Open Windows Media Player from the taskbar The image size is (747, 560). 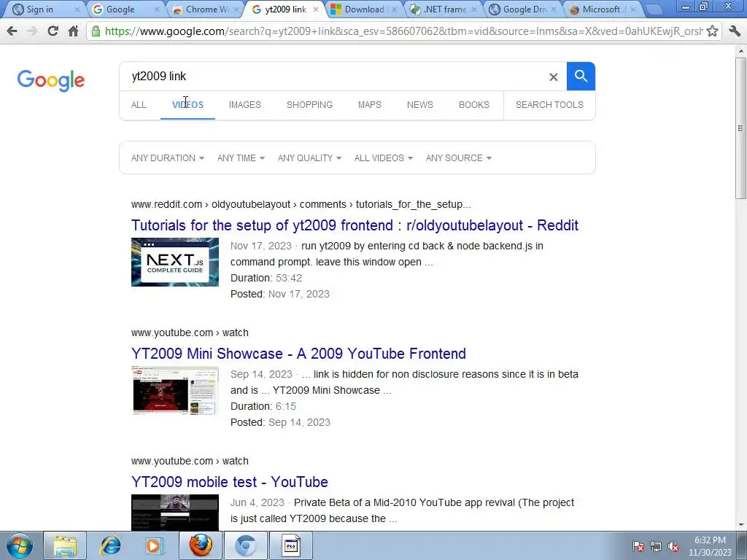tap(155, 545)
